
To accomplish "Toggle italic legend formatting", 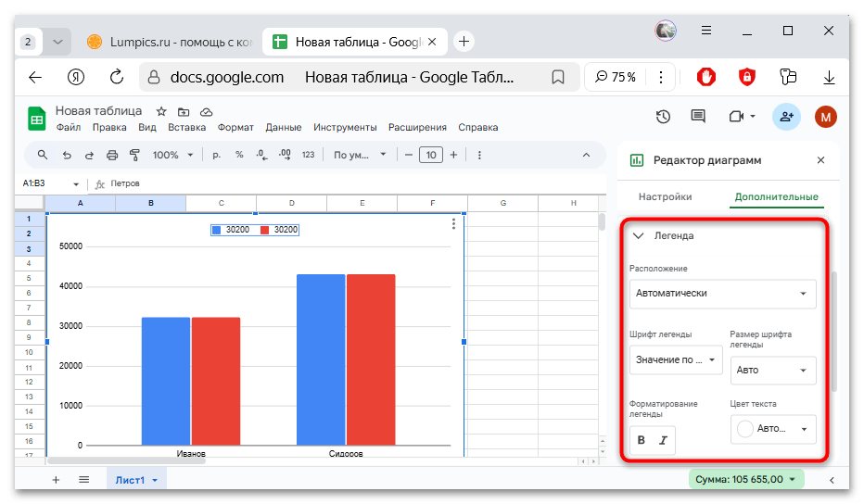I will click(663, 440).
